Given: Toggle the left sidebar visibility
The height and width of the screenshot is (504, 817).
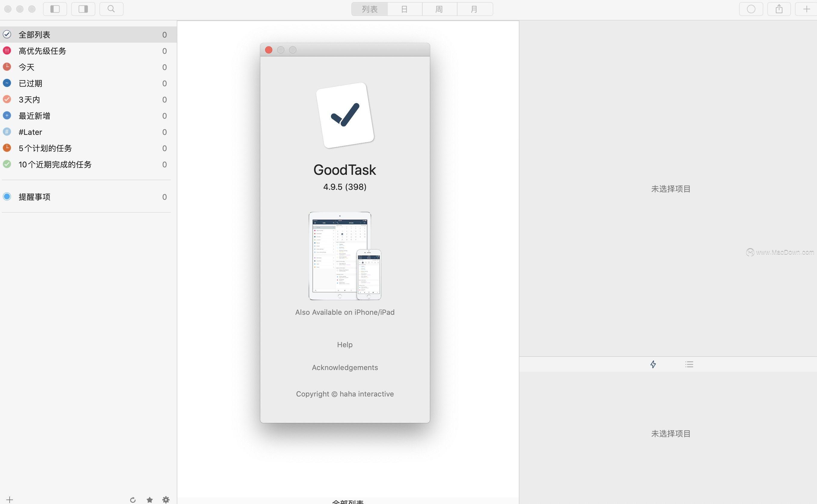Looking at the screenshot, I should pyautogui.click(x=55, y=9).
